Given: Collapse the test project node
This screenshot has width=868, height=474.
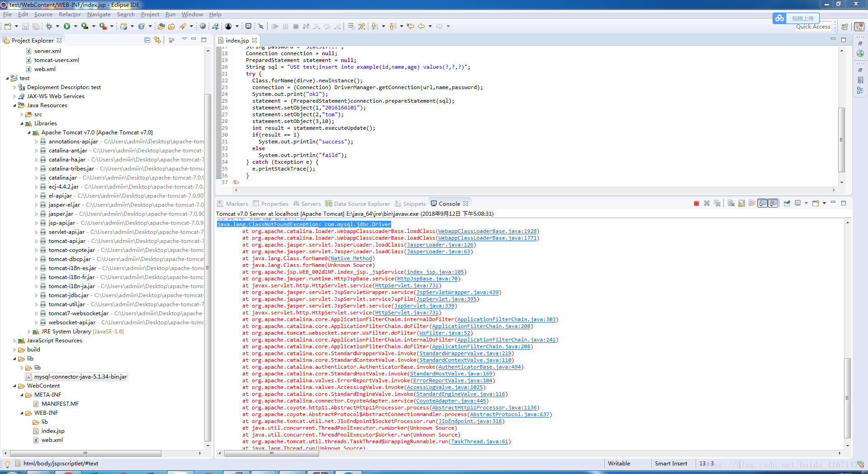Looking at the screenshot, I should point(7,78).
